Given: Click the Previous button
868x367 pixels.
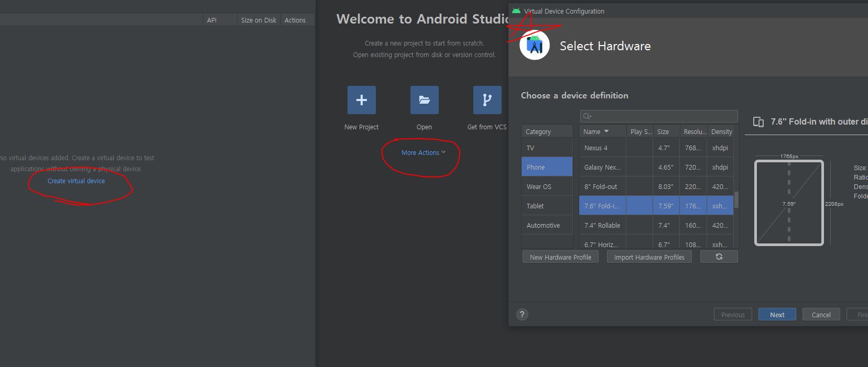Looking at the screenshot, I should coord(733,315).
